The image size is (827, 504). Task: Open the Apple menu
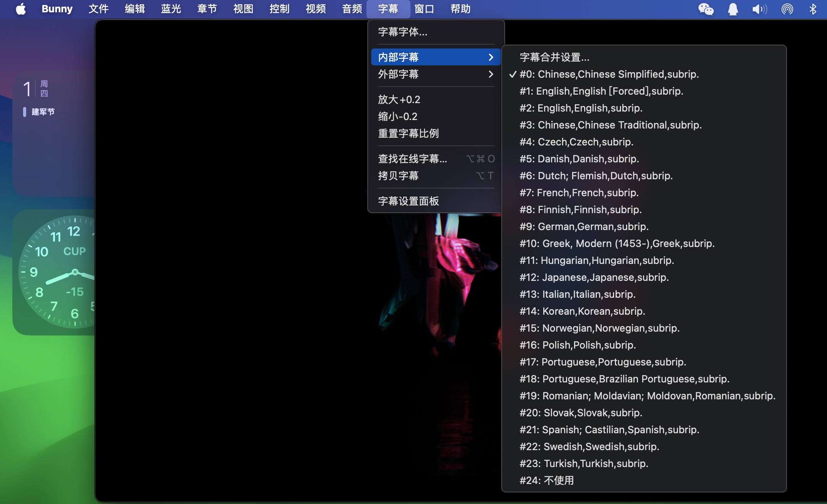tap(21, 9)
